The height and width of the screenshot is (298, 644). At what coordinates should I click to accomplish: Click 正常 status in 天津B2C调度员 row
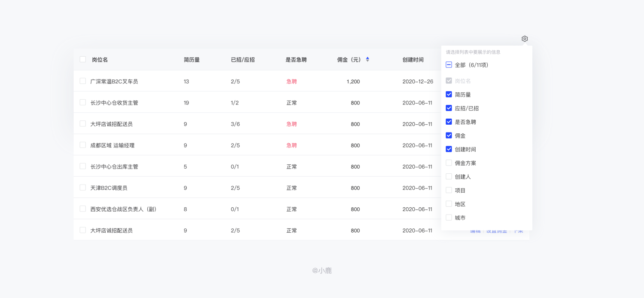tap(292, 188)
